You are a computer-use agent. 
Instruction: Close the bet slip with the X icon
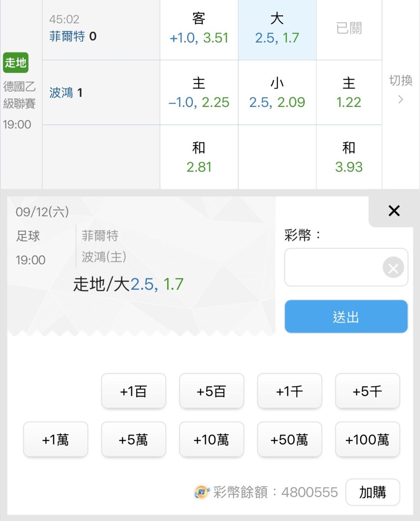click(x=394, y=211)
